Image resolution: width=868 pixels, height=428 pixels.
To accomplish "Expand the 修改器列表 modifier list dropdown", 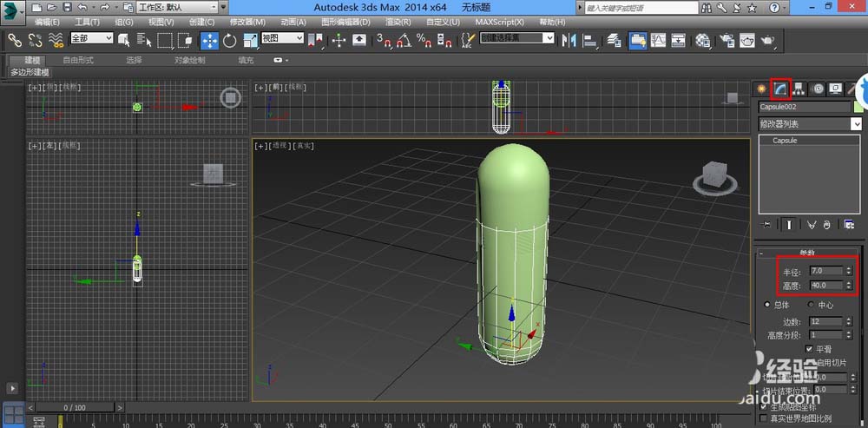I will tap(810, 124).
